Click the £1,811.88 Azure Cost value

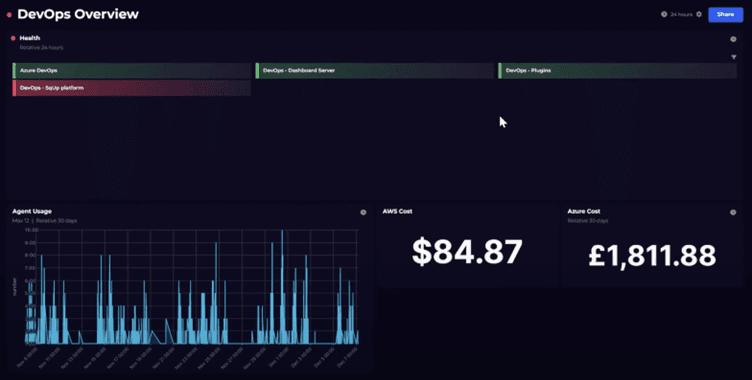[x=652, y=256]
